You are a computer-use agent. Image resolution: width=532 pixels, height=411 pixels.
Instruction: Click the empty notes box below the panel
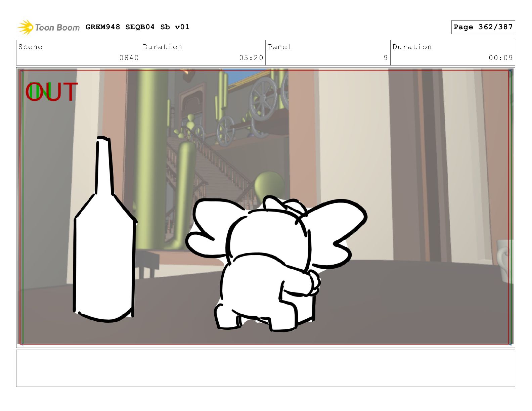265,368
